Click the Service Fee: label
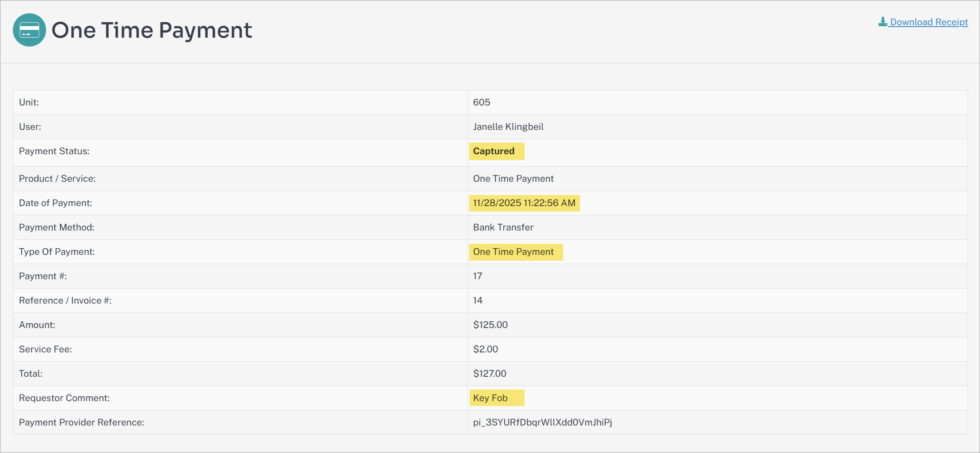This screenshot has width=980, height=453. click(45, 349)
